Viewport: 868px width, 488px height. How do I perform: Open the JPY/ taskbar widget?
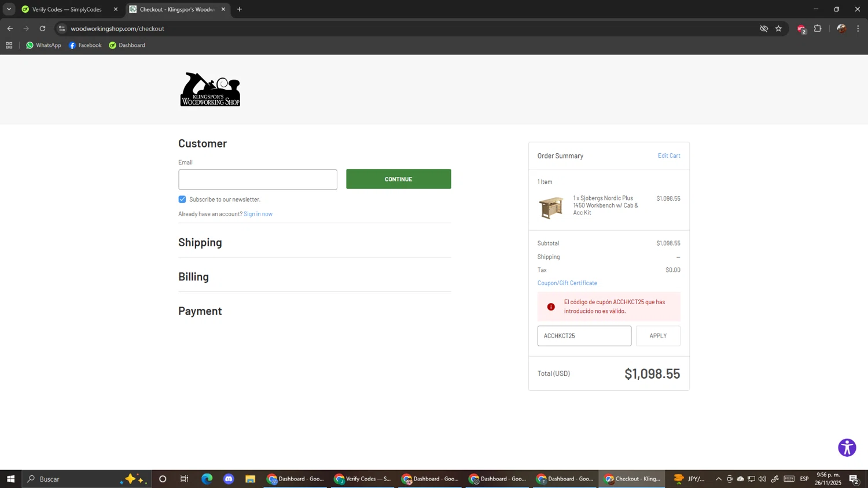coord(689,479)
